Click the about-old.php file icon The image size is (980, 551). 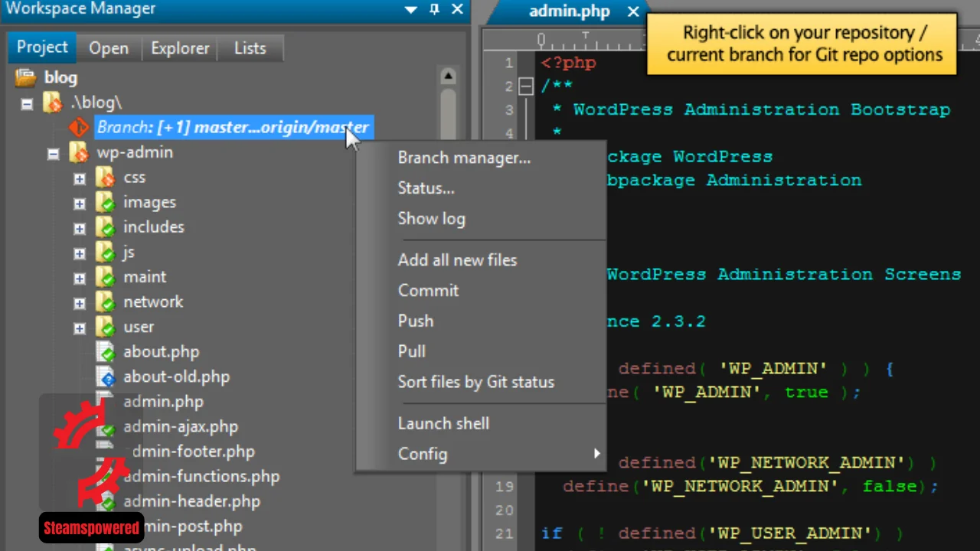105,377
